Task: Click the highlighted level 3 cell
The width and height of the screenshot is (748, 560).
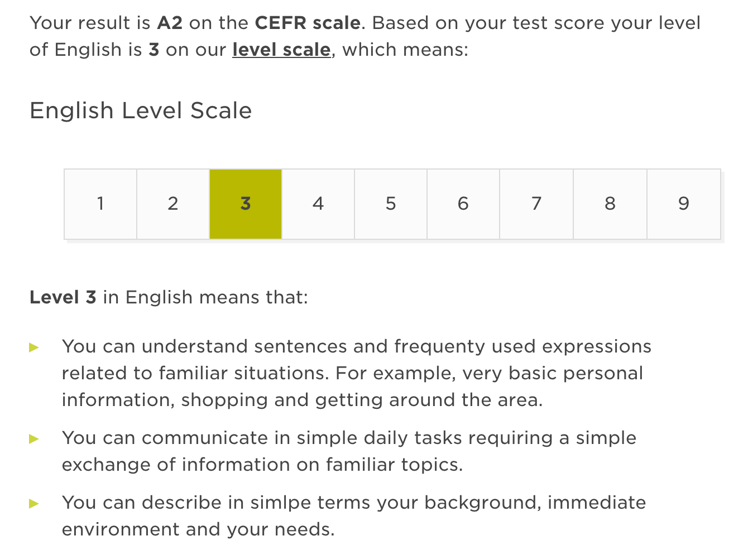Action: [x=246, y=204]
